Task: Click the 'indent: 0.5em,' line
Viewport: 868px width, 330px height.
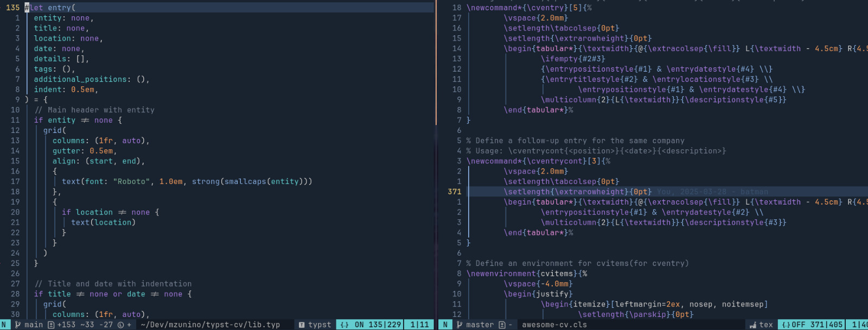Action: (x=66, y=90)
